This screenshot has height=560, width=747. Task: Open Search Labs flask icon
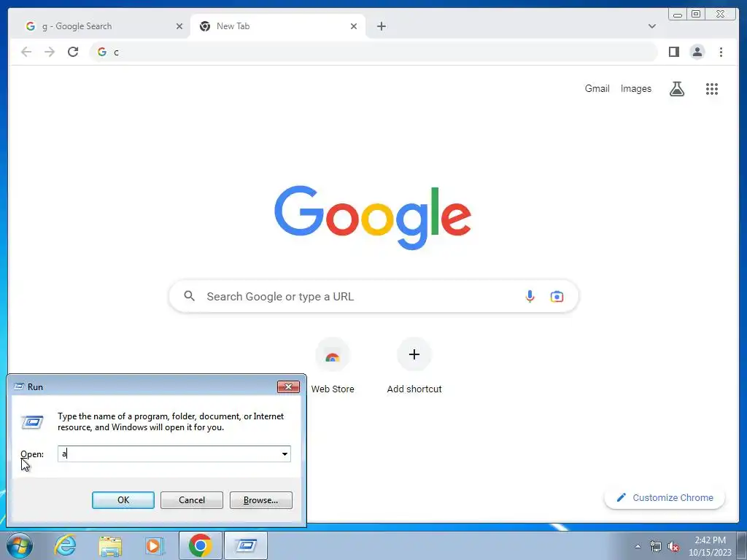coord(677,88)
